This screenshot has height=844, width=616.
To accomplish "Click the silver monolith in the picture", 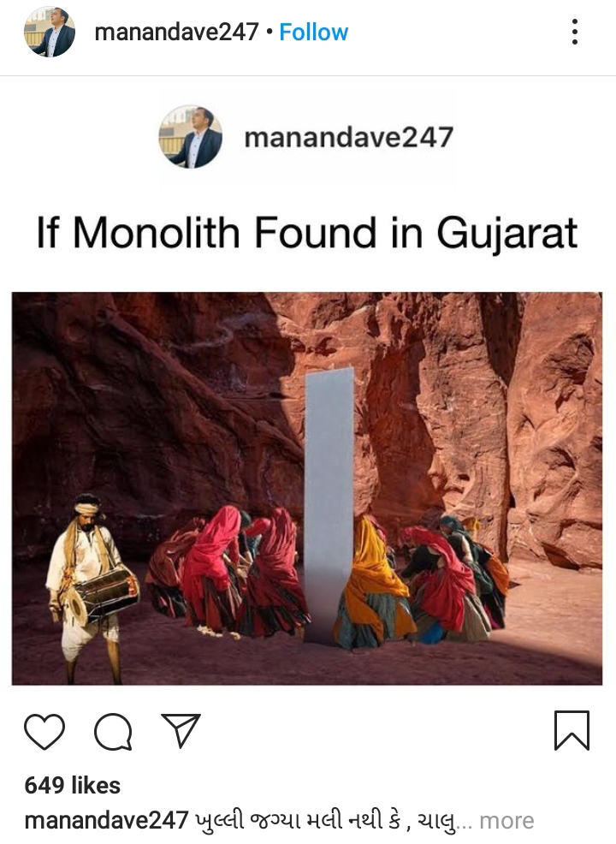I will pos(329,504).
